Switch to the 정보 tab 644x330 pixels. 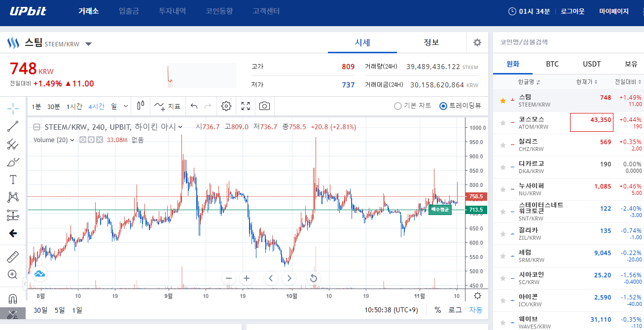click(431, 42)
